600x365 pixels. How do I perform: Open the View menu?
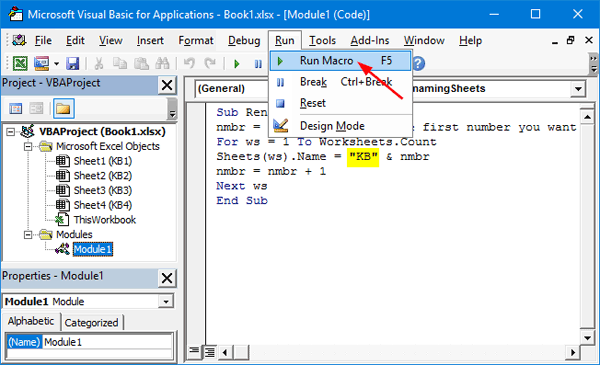tap(111, 40)
